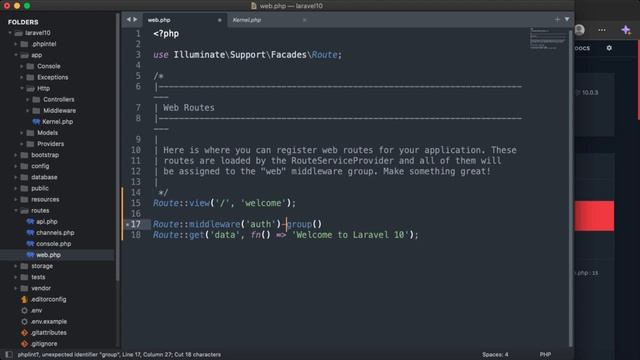Click the .gitignore git icon
The width and height of the screenshot is (640, 360).
tap(24, 344)
